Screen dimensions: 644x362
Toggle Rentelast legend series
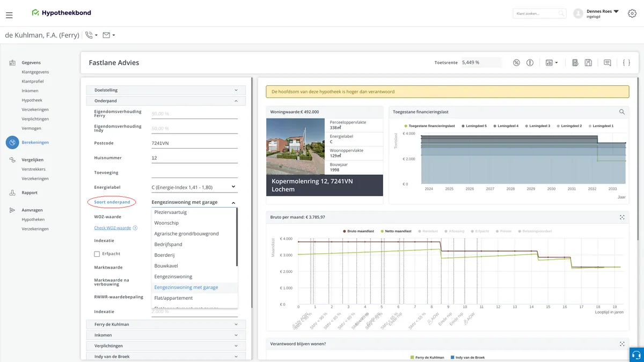[429, 231]
